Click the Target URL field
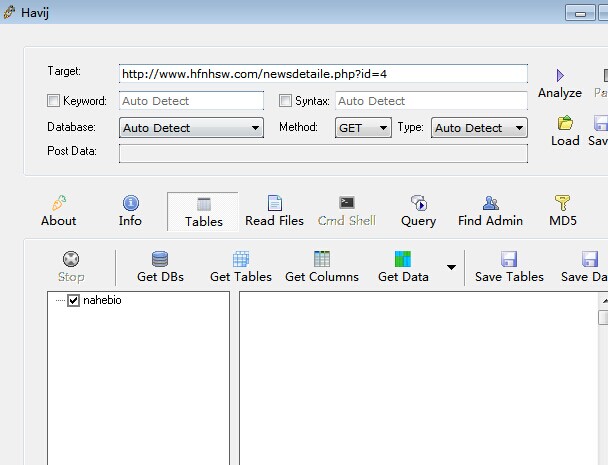608x465 pixels. click(x=323, y=74)
